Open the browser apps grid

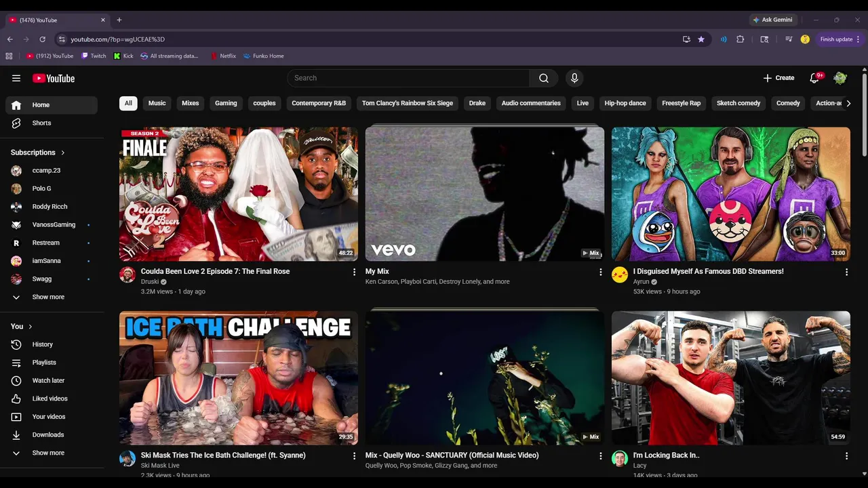[9, 56]
